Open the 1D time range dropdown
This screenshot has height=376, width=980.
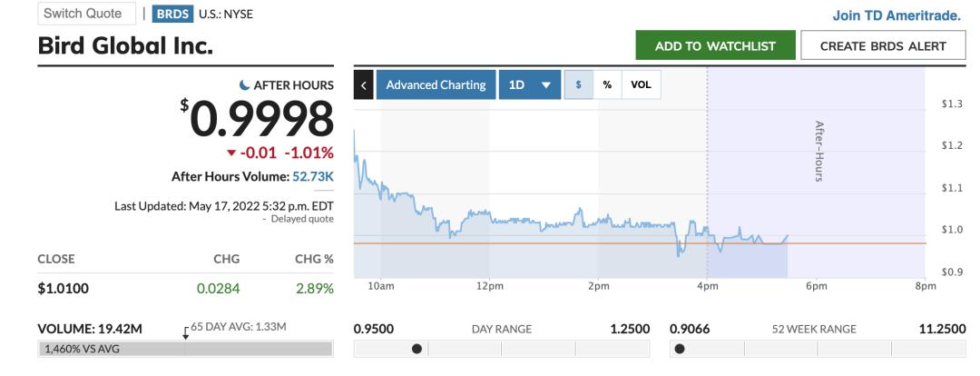(x=529, y=84)
